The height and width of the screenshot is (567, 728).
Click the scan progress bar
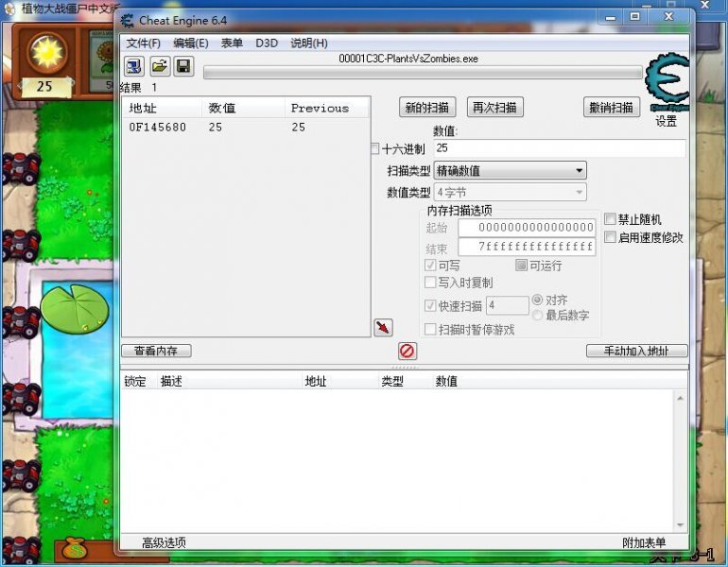pyautogui.click(x=423, y=73)
